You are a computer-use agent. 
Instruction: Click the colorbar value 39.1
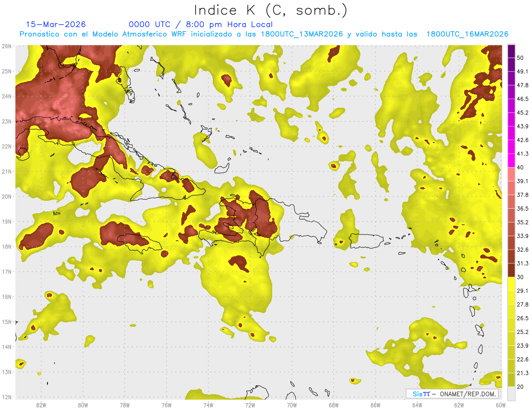(x=523, y=181)
